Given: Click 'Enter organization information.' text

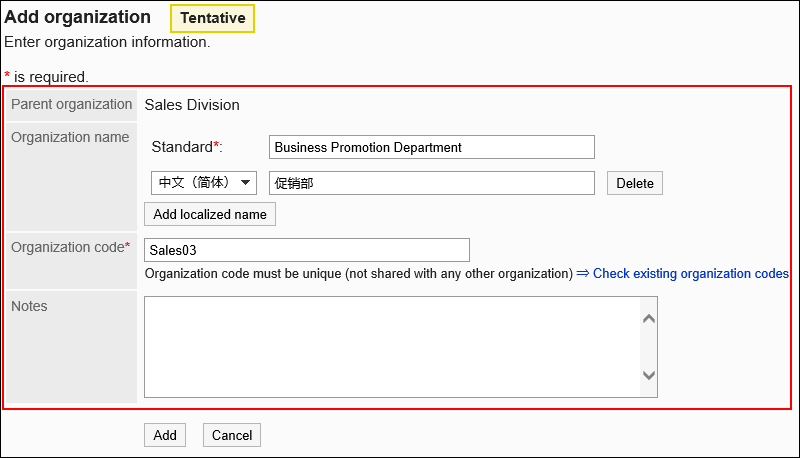Looking at the screenshot, I should (x=107, y=42).
